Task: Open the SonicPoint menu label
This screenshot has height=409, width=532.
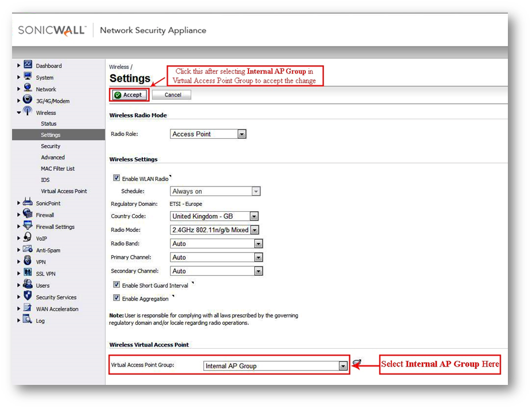Action: point(48,204)
